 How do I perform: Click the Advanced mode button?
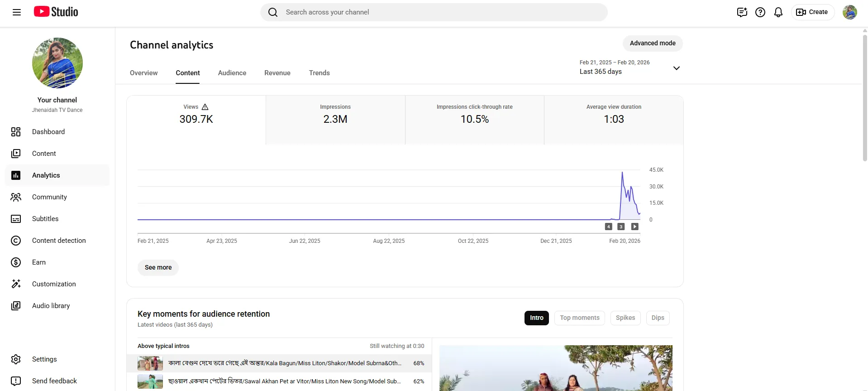653,43
